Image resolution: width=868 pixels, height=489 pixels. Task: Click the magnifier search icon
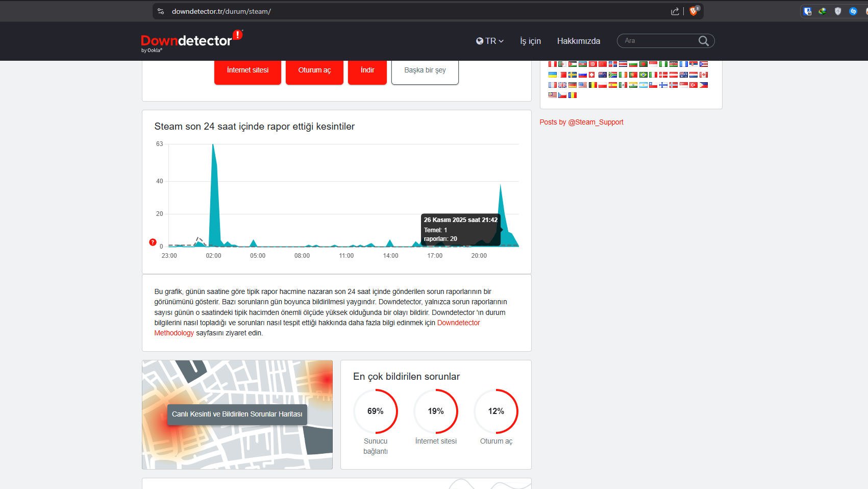pyautogui.click(x=704, y=41)
